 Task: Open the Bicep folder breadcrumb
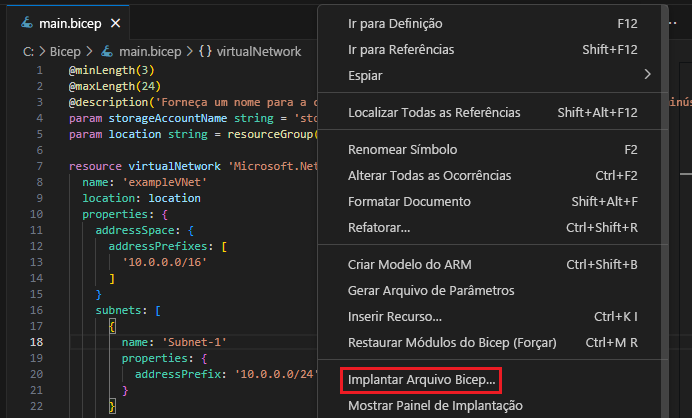65,52
